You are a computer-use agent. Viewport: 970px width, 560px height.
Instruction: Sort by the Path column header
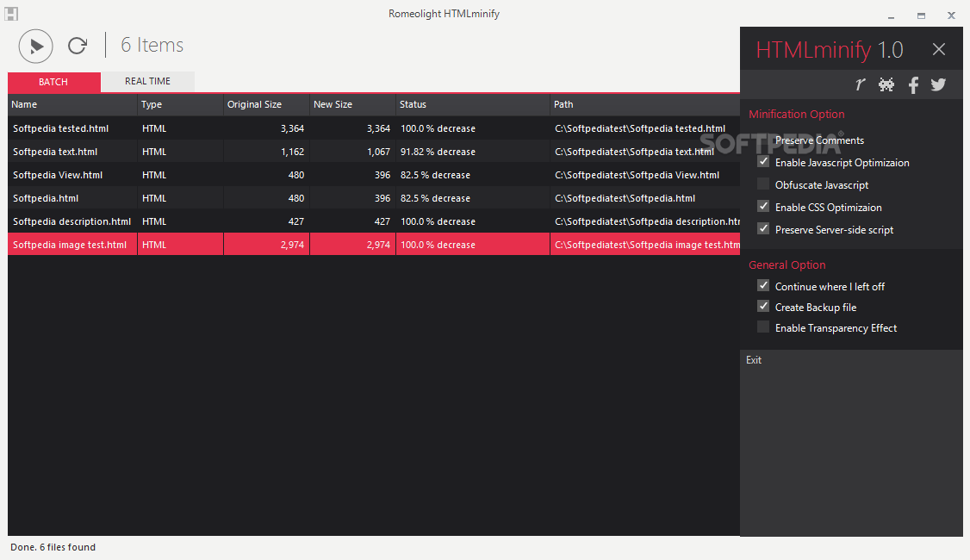click(x=644, y=104)
